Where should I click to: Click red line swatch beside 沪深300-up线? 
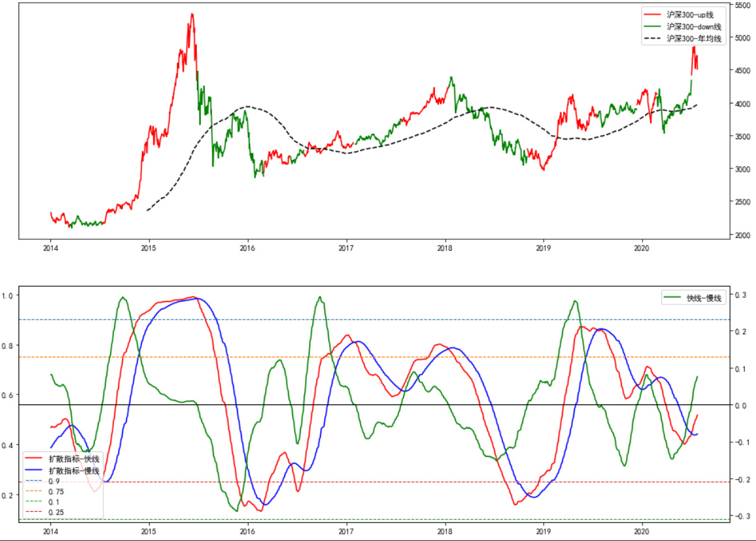coord(653,14)
